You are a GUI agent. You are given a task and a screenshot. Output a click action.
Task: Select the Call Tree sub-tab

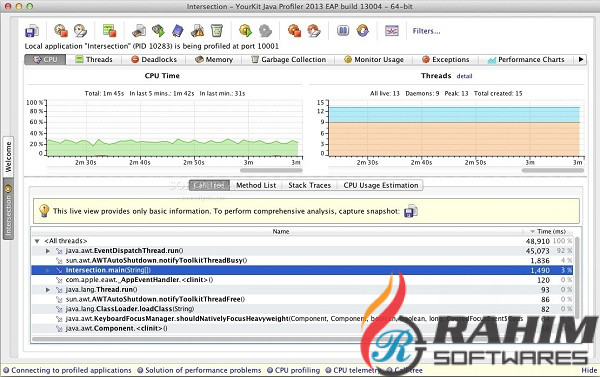click(209, 185)
